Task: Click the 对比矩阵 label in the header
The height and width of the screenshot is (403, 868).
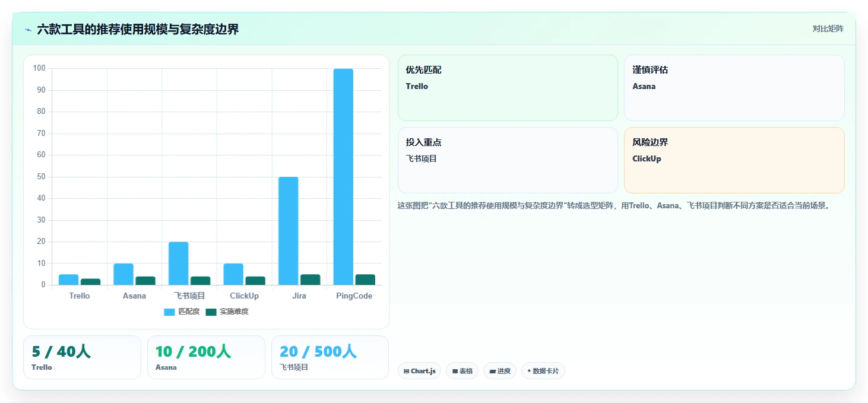Action: click(828, 28)
